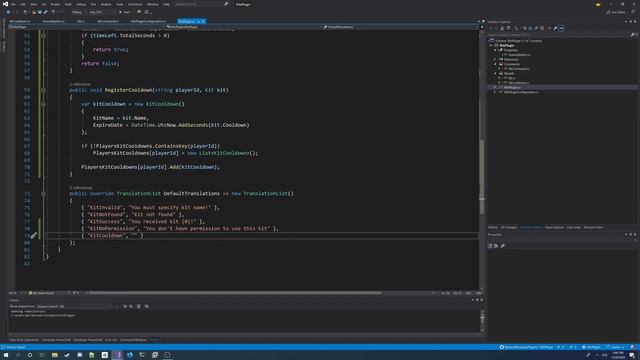The width and height of the screenshot is (640, 360).
Task: Switch to the KitCommand.cs editor tab
Action: coord(108,21)
